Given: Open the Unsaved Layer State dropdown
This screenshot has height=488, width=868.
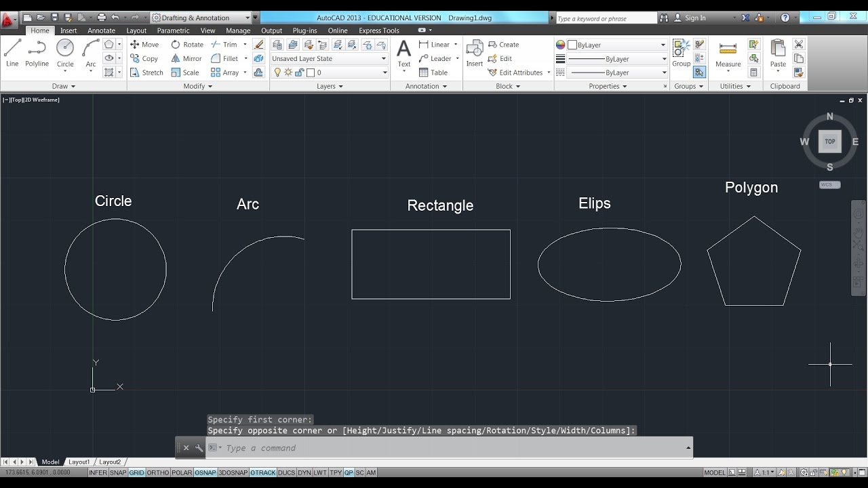Looking at the screenshot, I should (330, 59).
